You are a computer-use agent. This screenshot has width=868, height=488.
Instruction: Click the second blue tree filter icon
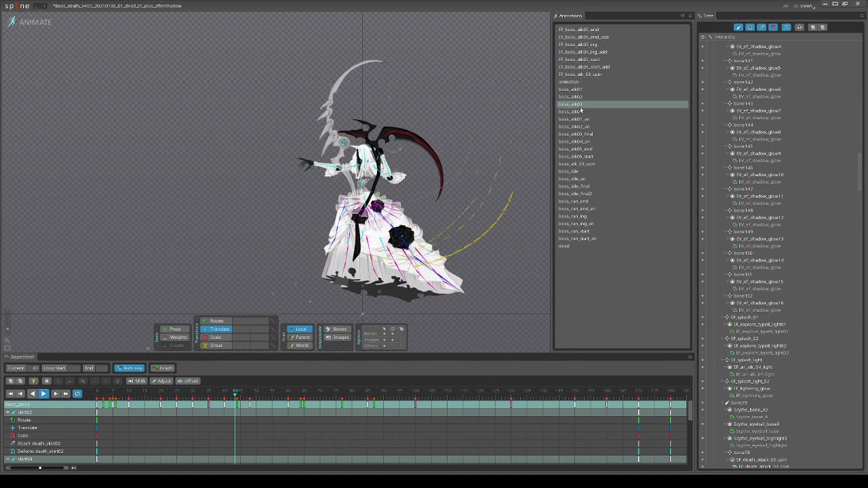pyautogui.click(x=750, y=28)
